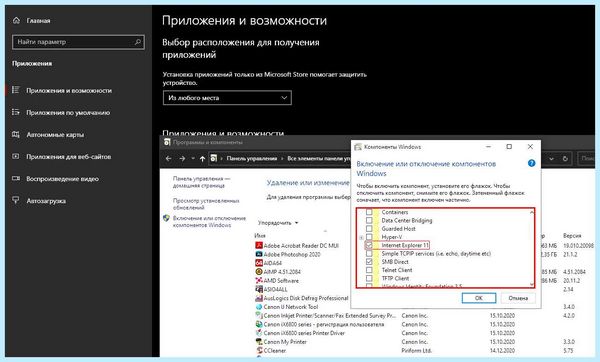Click the Canon My Printer icon

259,342
